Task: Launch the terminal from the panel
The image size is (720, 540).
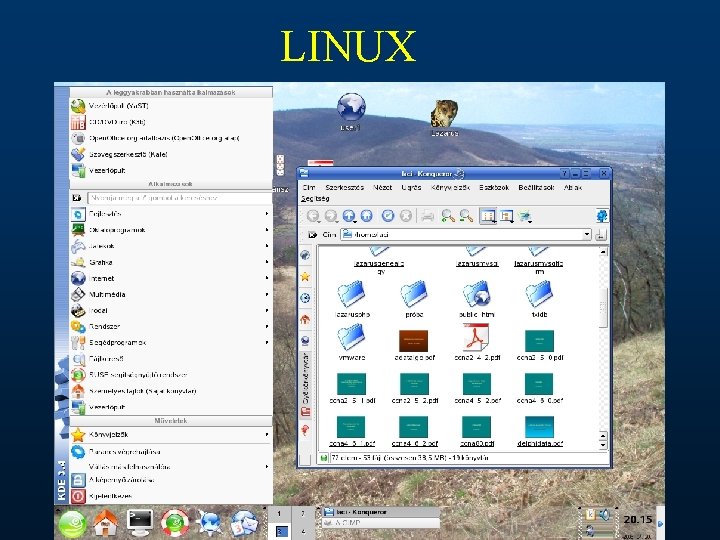Action: coord(140,522)
